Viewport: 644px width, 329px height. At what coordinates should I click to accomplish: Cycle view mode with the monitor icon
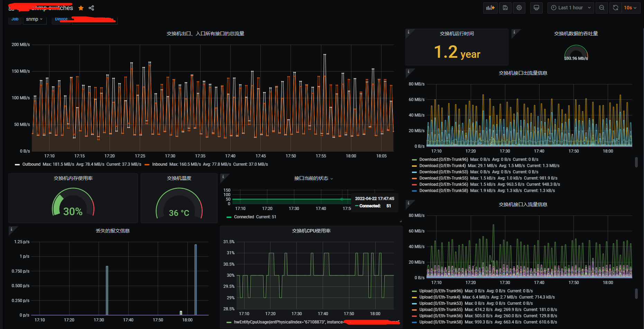point(536,8)
